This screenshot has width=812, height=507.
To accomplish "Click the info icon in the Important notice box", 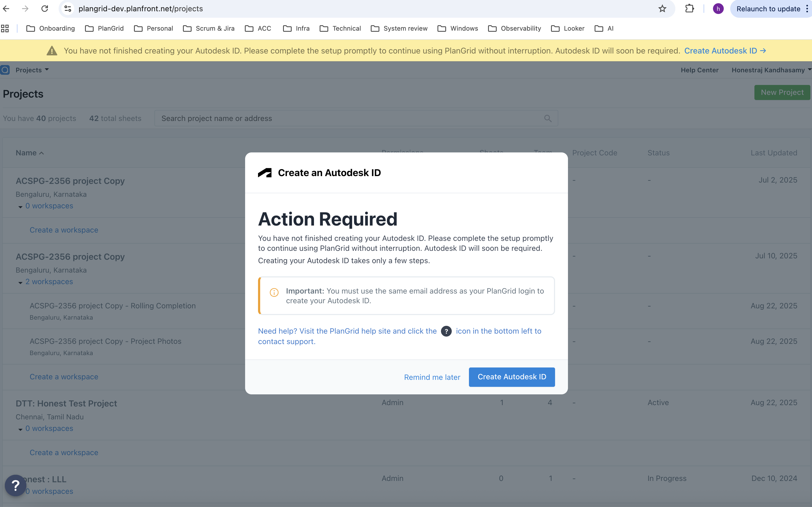I will (274, 292).
